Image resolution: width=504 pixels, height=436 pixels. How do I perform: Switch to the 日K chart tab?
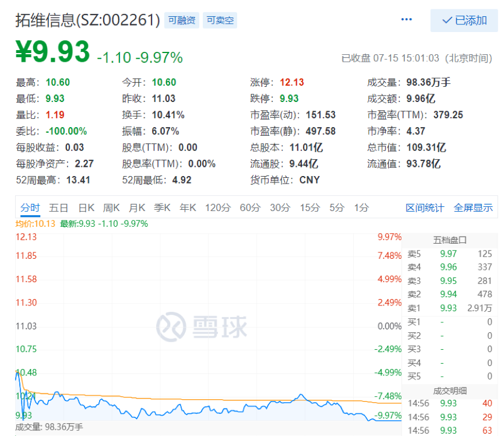(x=86, y=208)
